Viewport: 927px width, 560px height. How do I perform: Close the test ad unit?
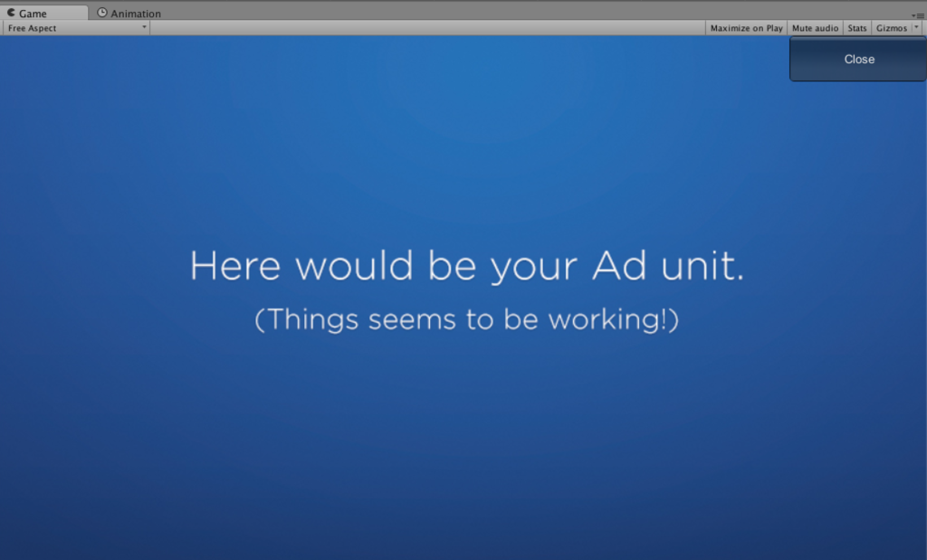(x=858, y=59)
